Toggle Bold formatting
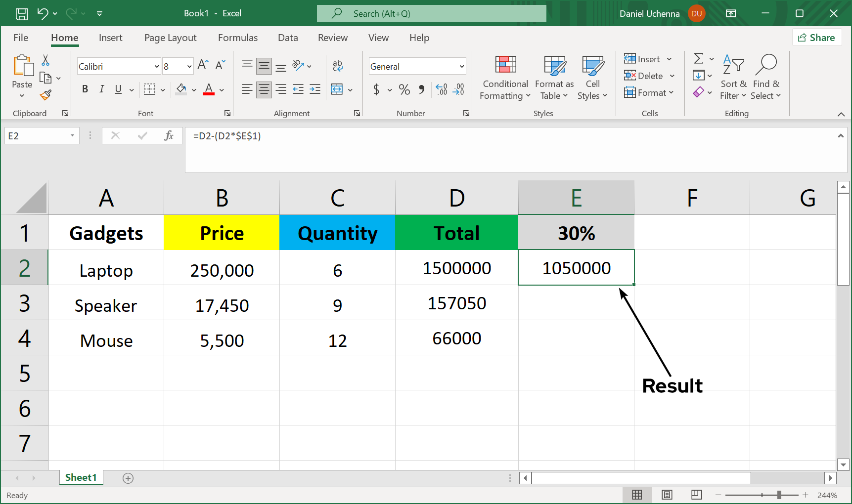Screen dimensions: 852x504 click(85, 89)
